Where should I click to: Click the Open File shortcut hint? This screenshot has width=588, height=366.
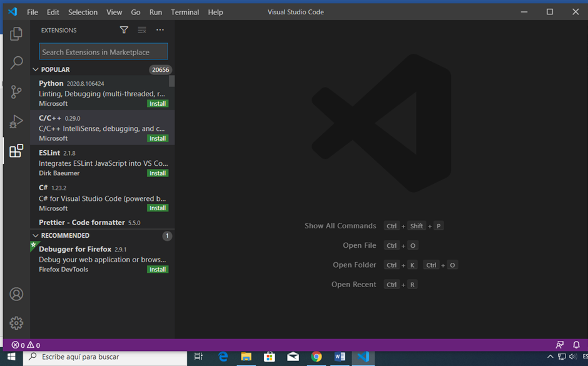pyautogui.click(x=380, y=245)
